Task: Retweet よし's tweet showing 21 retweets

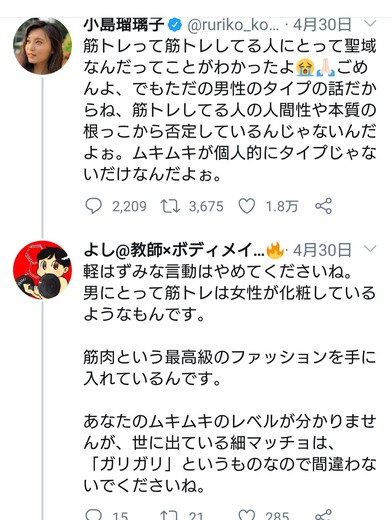Action: point(170,515)
